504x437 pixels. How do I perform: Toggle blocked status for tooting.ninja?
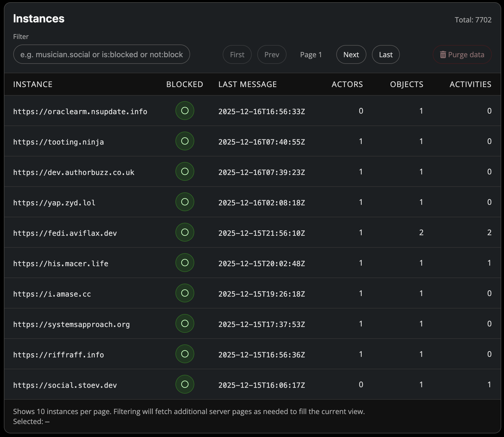pyautogui.click(x=184, y=141)
